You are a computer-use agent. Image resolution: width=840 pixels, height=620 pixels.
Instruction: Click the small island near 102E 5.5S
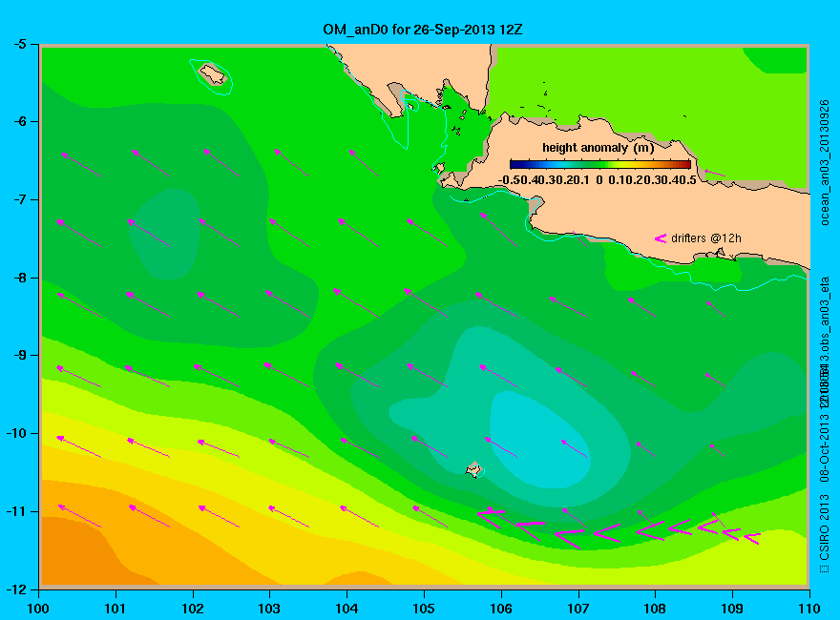[213, 73]
